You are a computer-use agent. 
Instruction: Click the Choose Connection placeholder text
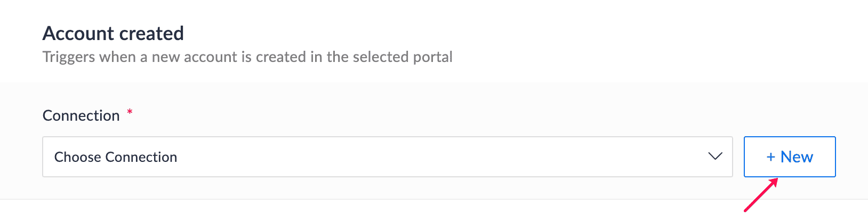point(116,157)
